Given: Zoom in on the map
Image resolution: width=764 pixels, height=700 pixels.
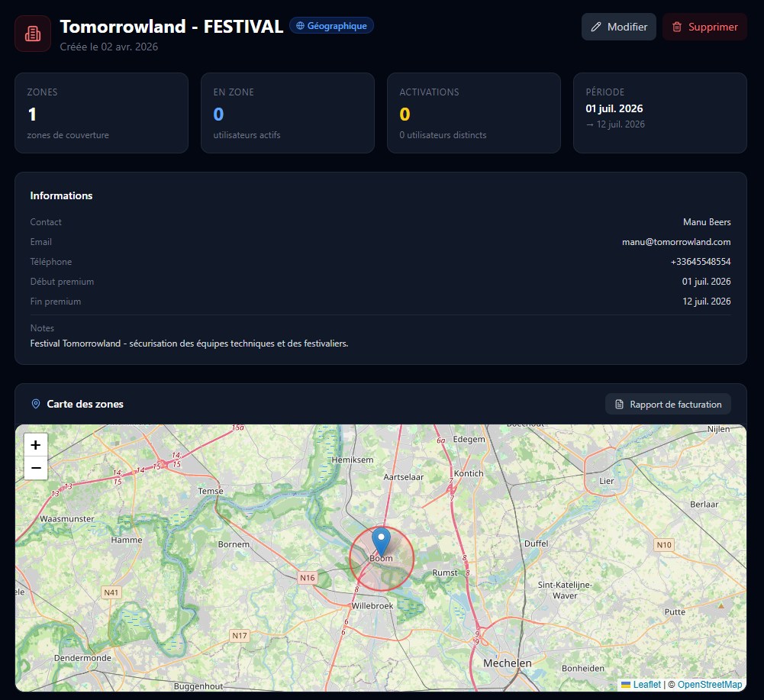Looking at the screenshot, I should [x=36, y=445].
